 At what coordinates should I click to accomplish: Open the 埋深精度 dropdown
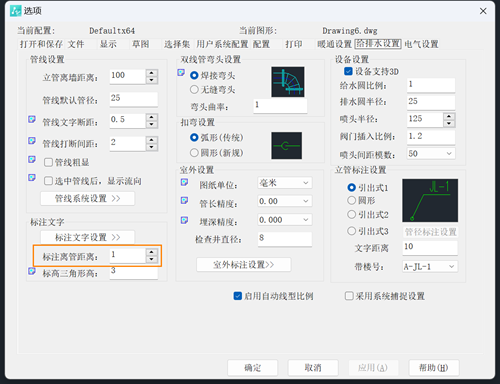tap(285, 220)
